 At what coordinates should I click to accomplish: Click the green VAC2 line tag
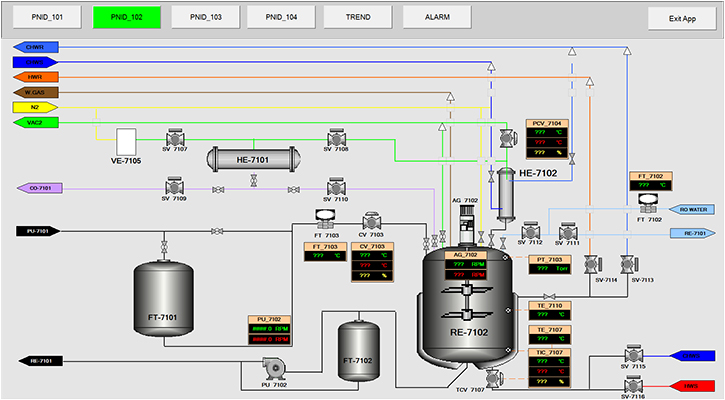coord(36,123)
